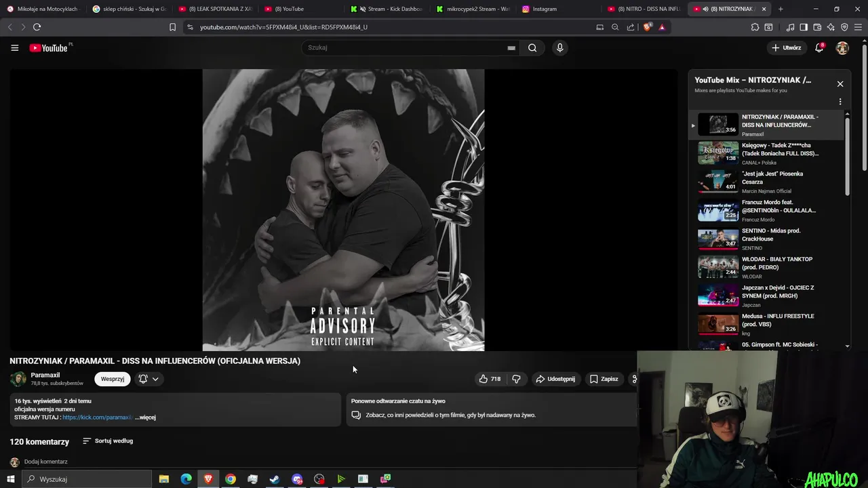Open the kick.com/paramaxil link
This screenshot has width=868, height=488.
point(97,418)
